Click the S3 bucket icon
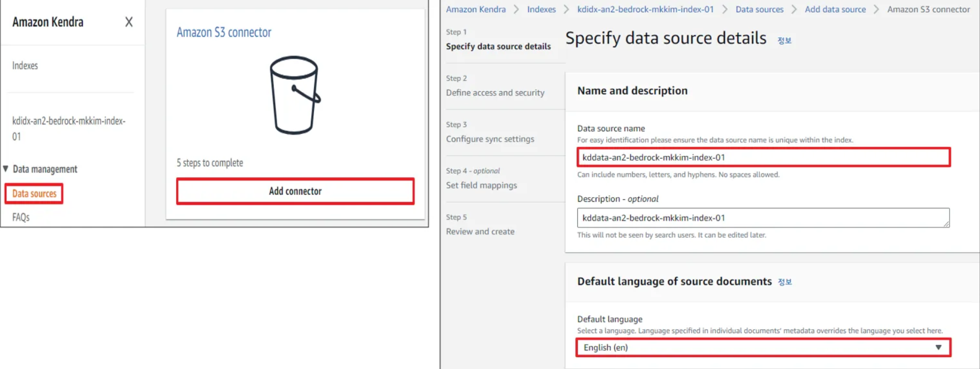 295,95
